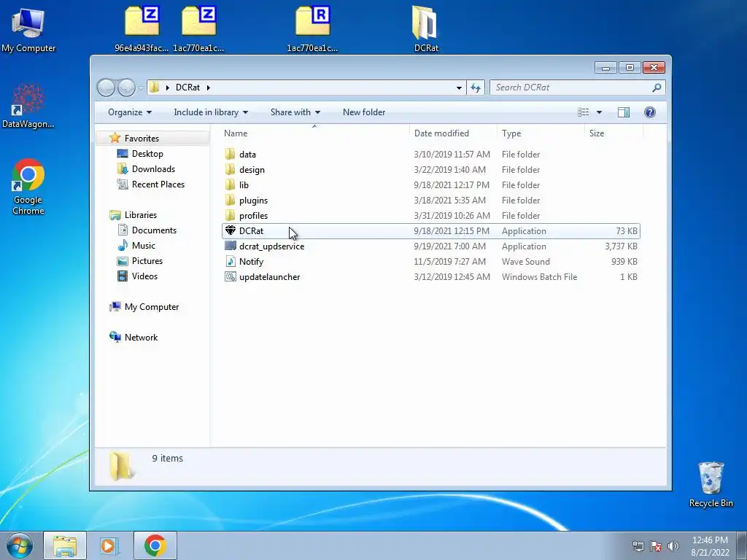
Task: Create a New folder
Action: (x=364, y=112)
